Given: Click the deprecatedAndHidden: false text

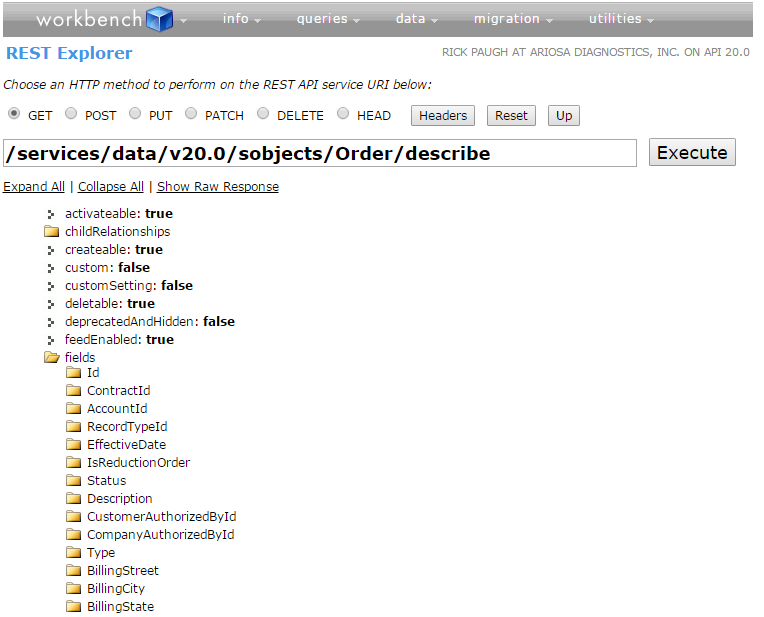Looking at the screenshot, I should click(x=150, y=322).
